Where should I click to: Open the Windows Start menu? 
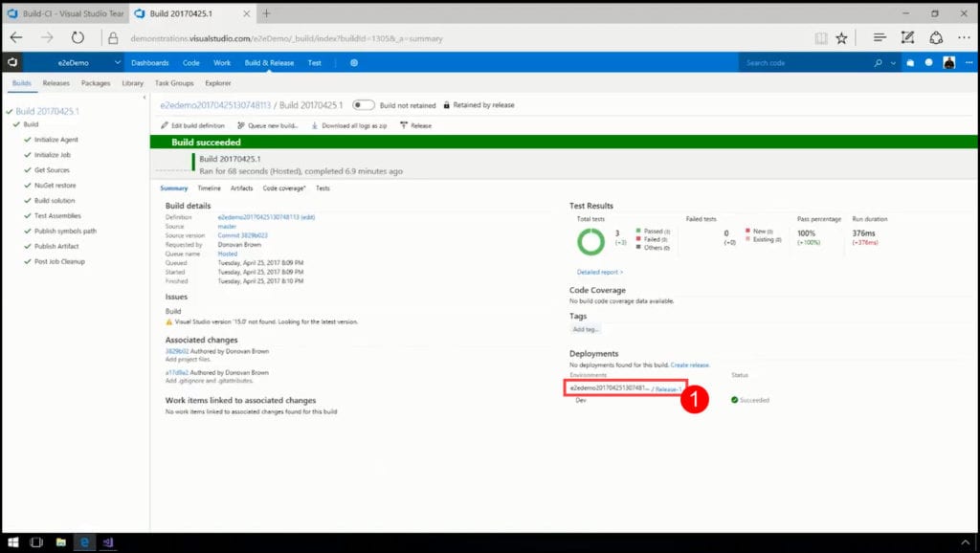(x=12, y=542)
